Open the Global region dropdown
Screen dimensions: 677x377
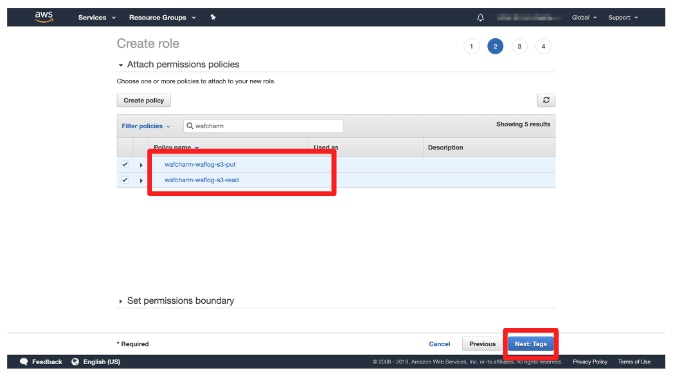(584, 18)
